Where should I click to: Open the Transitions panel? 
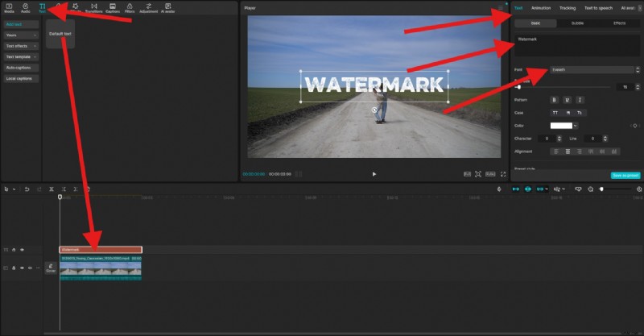tap(93, 8)
